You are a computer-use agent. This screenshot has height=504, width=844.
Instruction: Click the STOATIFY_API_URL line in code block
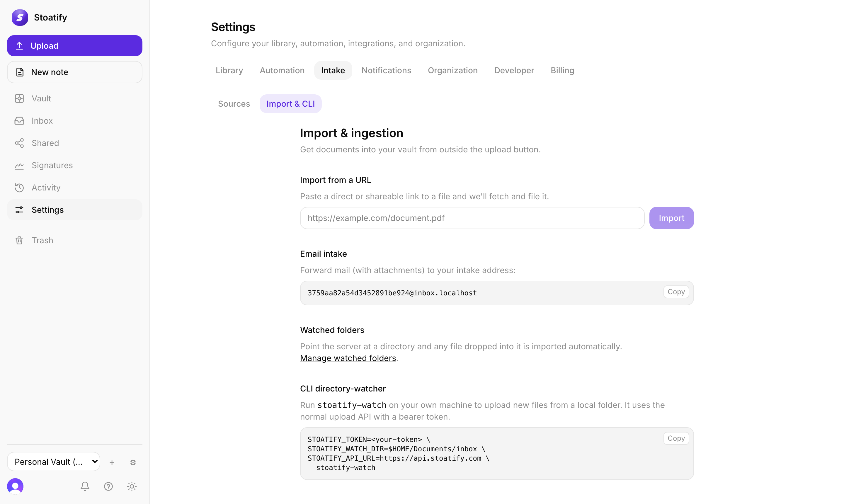(398, 458)
